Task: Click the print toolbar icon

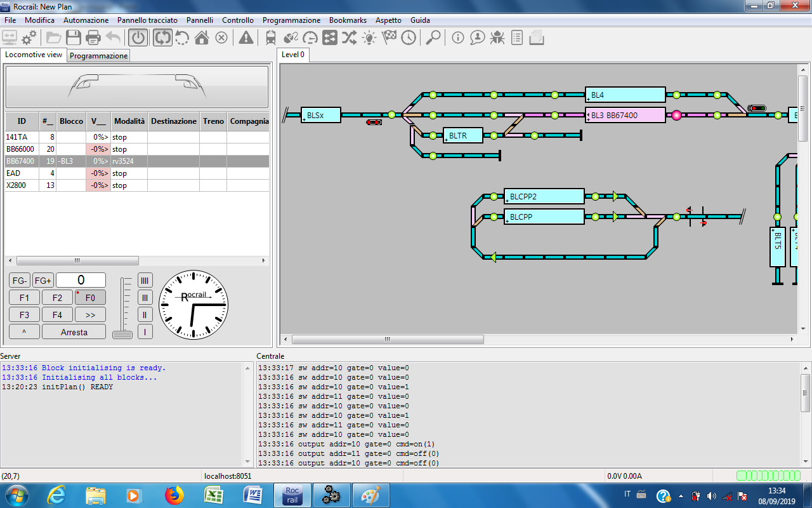Action: [93, 37]
